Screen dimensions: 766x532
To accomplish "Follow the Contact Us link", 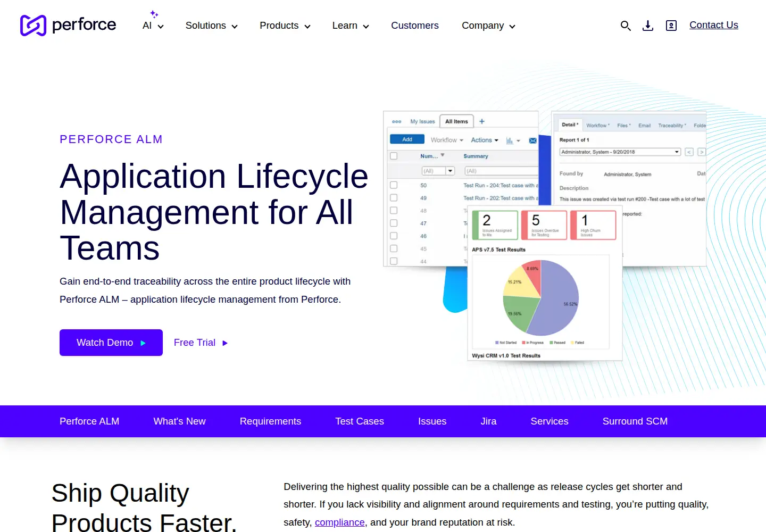I will point(713,25).
